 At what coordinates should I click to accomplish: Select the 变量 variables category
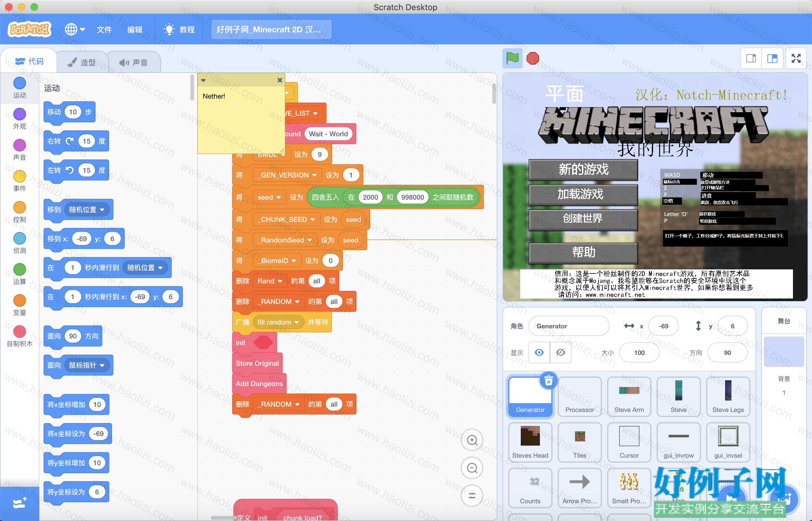[20, 306]
